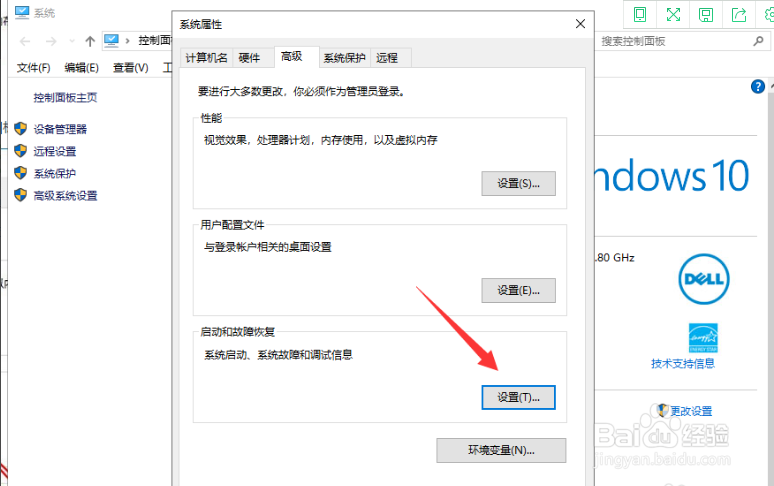Open 技术支持信息 link

(x=683, y=364)
